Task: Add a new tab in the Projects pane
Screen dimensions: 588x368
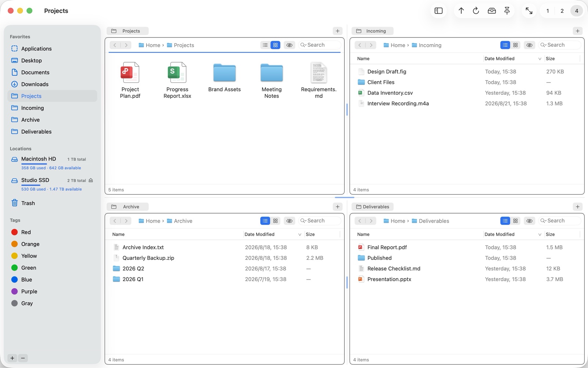Action: (338, 31)
